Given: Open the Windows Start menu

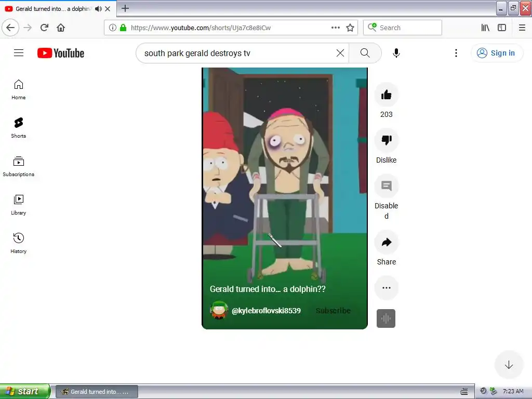Looking at the screenshot, I should point(24,391).
